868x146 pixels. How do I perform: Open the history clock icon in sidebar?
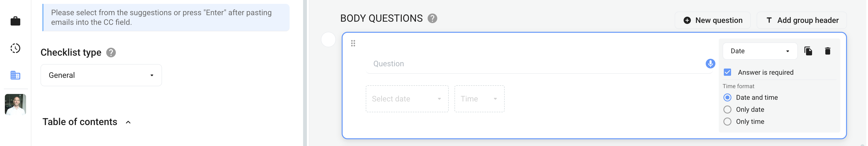15,48
